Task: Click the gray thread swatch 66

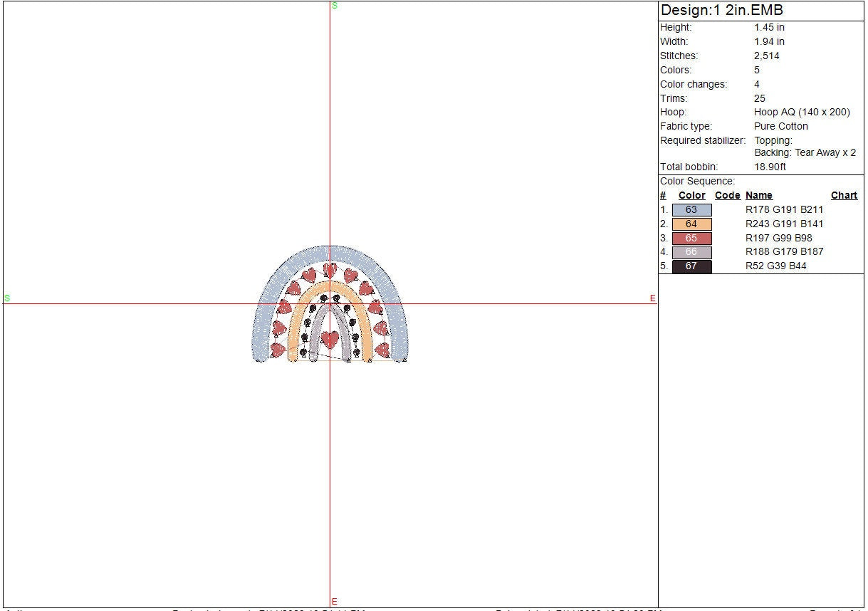Action: pos(691,252)
